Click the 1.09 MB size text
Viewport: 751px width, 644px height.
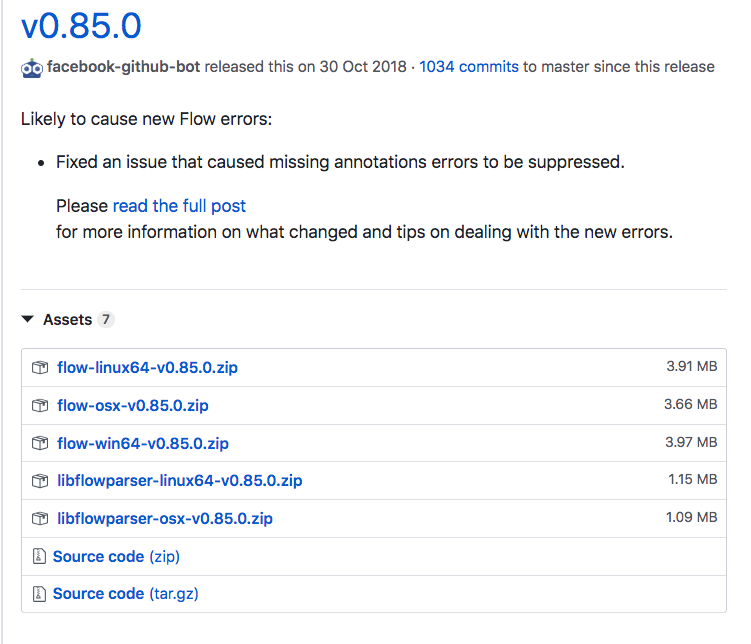pyautogui.click(x=692, y=517)
